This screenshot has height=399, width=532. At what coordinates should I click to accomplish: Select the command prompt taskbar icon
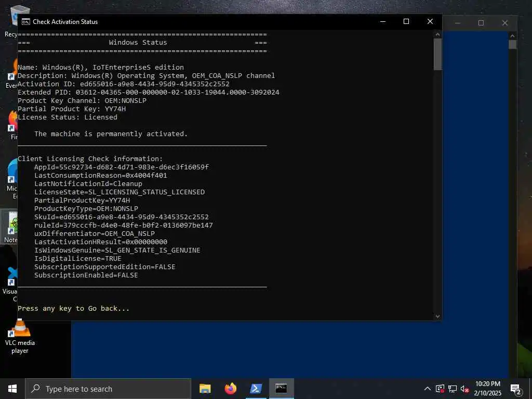[x=281, y=389]
